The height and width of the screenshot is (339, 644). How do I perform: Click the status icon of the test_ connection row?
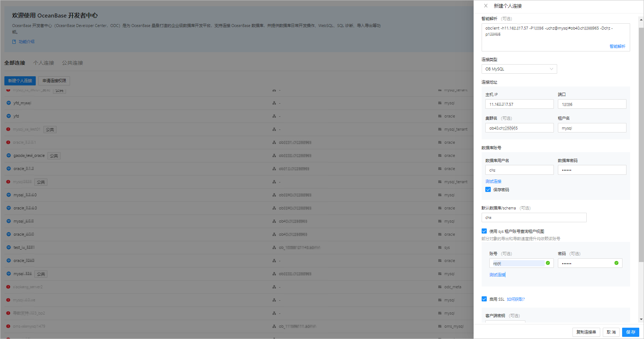(x=8, y=247)
